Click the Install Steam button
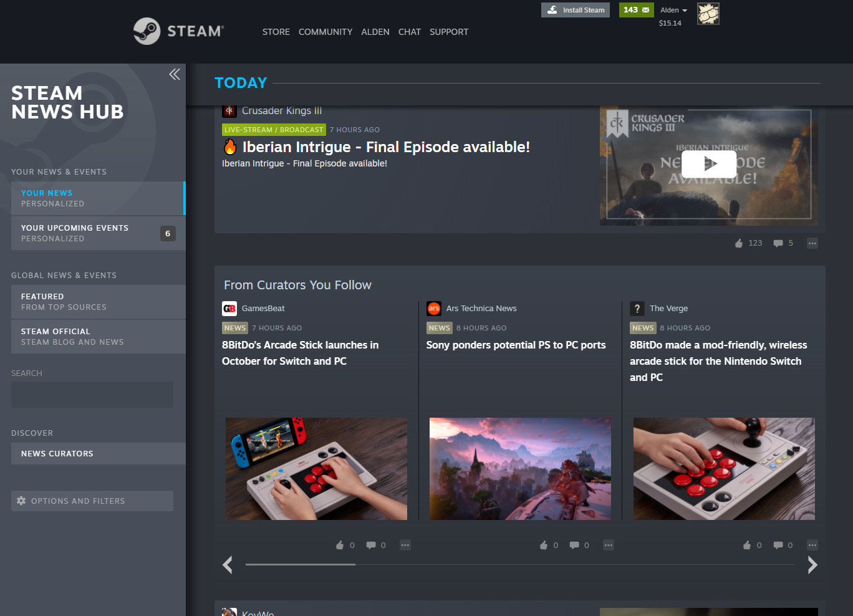The image size is (853, 616). tap(575, 10)
